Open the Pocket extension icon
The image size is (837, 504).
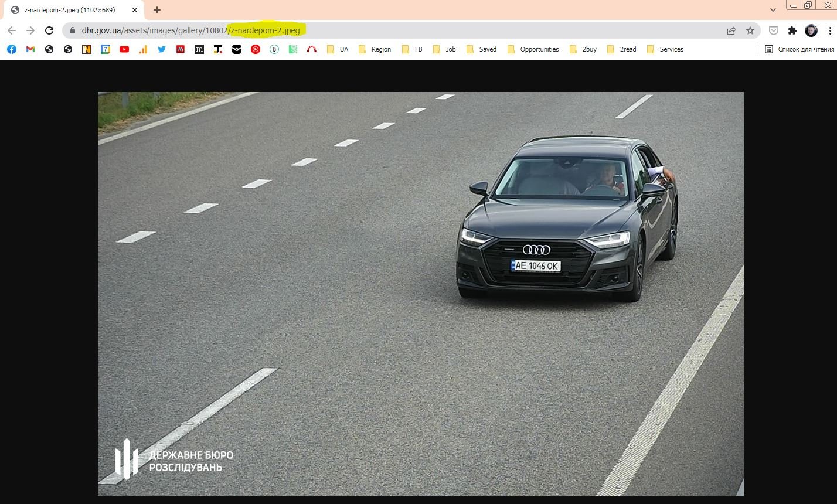(774, 30)
